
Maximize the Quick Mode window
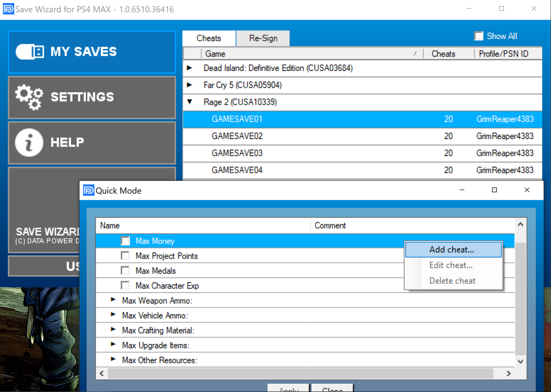click(x=495, y=190)
